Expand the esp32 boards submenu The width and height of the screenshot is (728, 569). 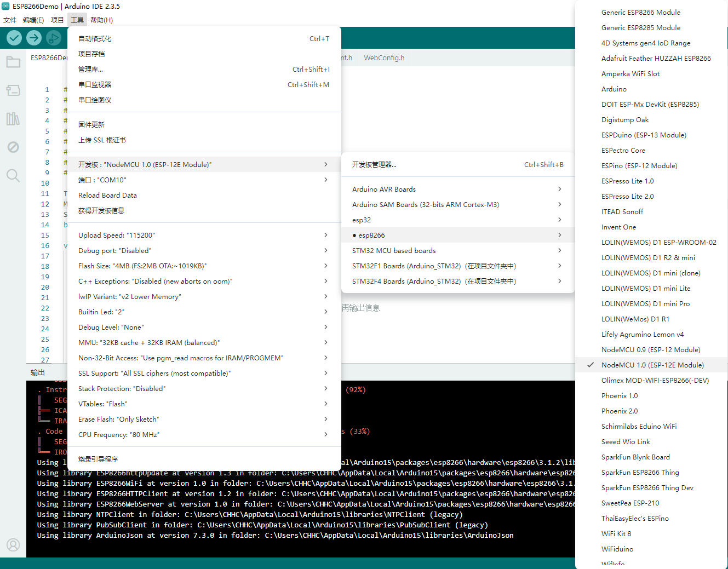click(457, 220)
